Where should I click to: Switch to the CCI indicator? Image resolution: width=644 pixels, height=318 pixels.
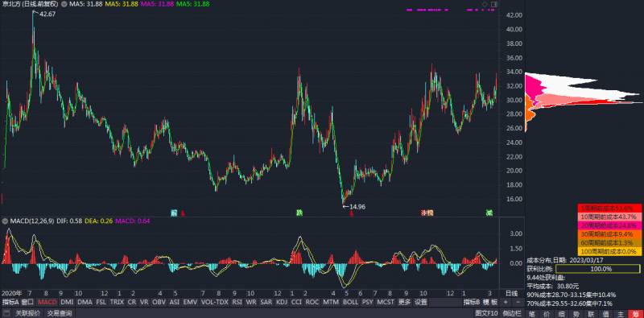click(296, 302)
